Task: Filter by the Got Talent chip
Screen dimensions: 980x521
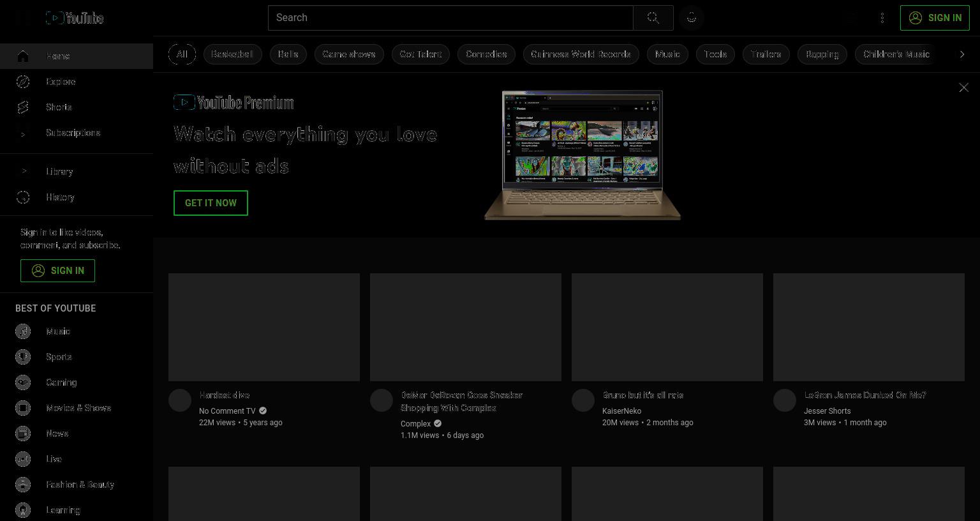Action: click(420, 54)
